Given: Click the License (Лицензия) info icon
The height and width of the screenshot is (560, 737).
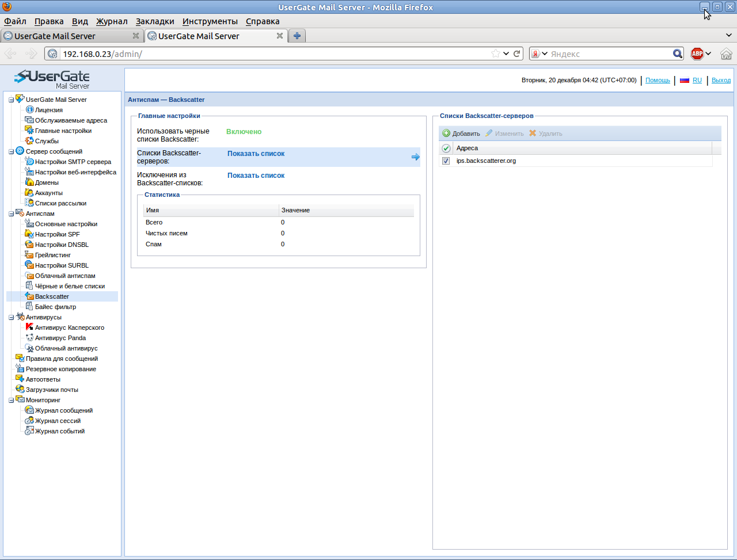Looking at the screenshot, I should pos(30,110).
